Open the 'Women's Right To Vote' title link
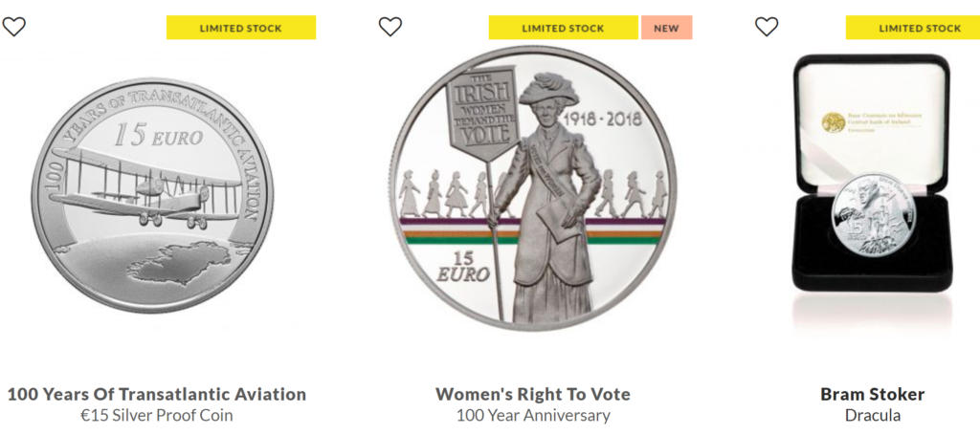Image resolution: width=980 pixels, height=435 pixels. point(533,394)
